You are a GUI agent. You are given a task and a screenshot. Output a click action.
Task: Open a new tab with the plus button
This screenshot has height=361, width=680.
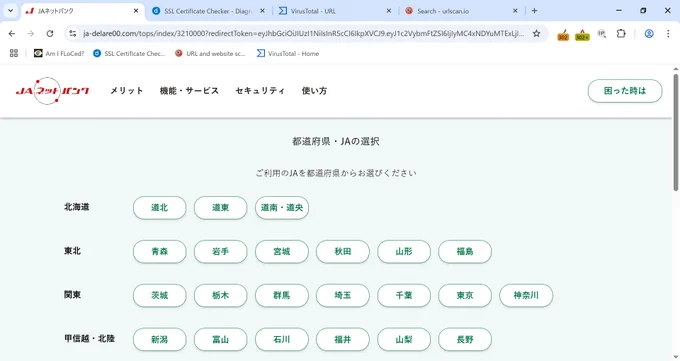click(534, 10)
